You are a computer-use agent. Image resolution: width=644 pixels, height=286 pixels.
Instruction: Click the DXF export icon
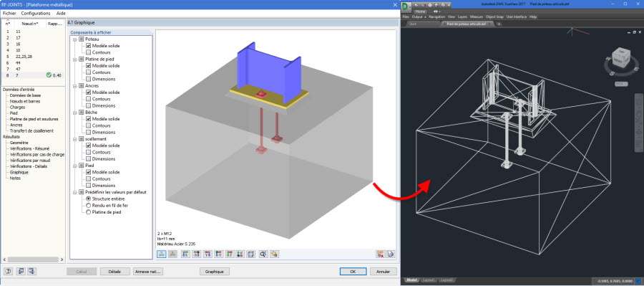(381, 254)
